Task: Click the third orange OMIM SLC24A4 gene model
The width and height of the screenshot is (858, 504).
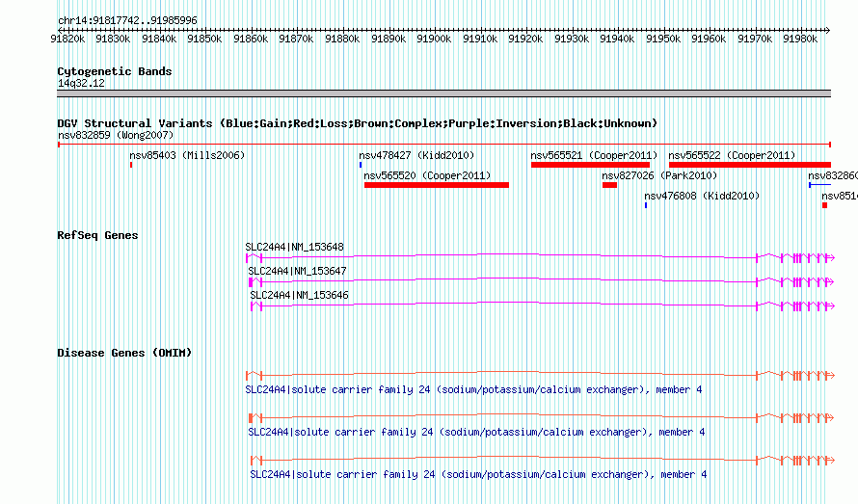Action: (x=542, y=461)
